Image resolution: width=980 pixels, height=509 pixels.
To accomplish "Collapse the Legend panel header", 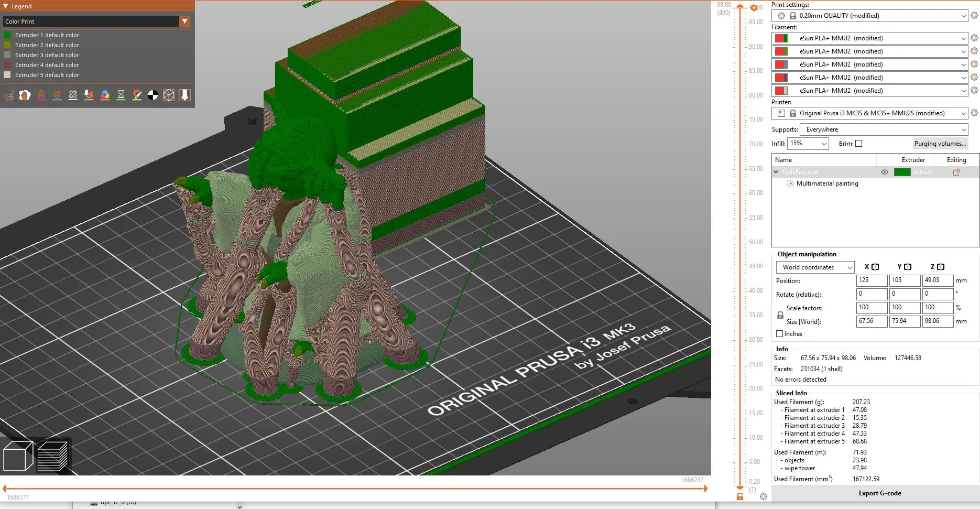I will pos(6,6).
